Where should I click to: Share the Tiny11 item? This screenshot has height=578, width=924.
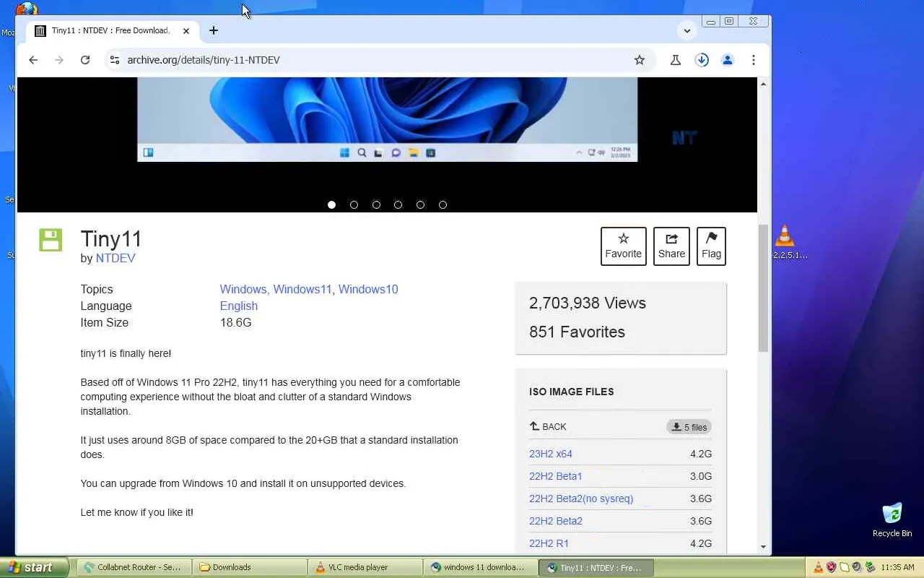(671, 246)
